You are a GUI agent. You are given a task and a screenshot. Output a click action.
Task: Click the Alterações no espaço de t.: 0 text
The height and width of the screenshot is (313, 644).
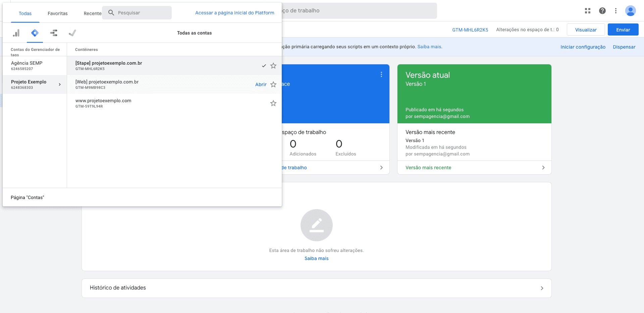pos(527,30)
